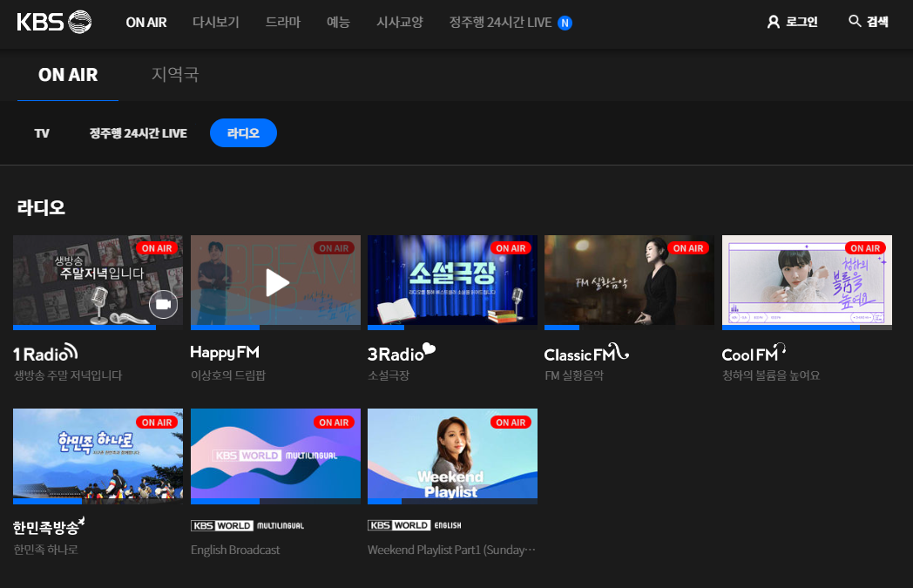913x588 pixels.
Task: Play the HappyFM stream play button
Action: 277,283
